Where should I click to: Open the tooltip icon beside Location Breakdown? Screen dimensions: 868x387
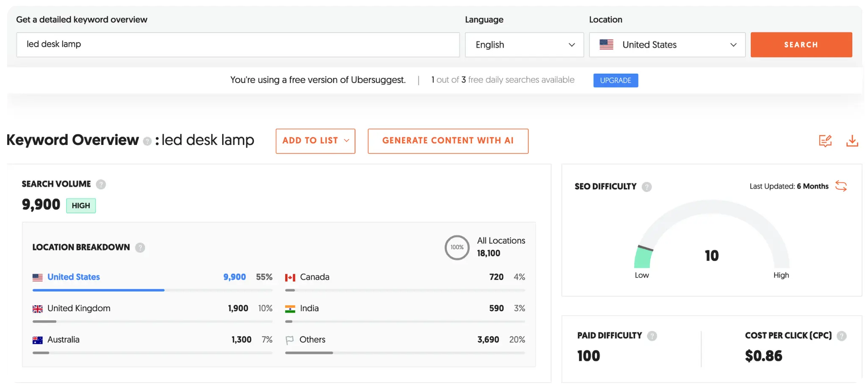(140, 248)
